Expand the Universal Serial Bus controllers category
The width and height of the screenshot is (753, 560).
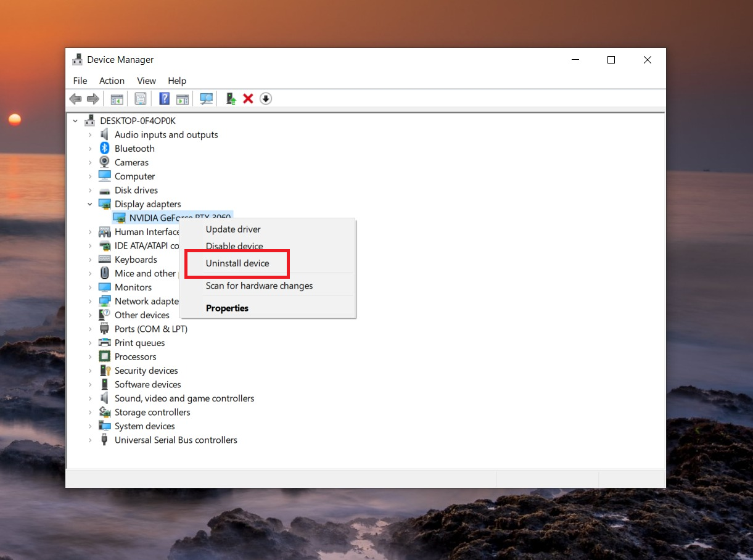point(89,440)
